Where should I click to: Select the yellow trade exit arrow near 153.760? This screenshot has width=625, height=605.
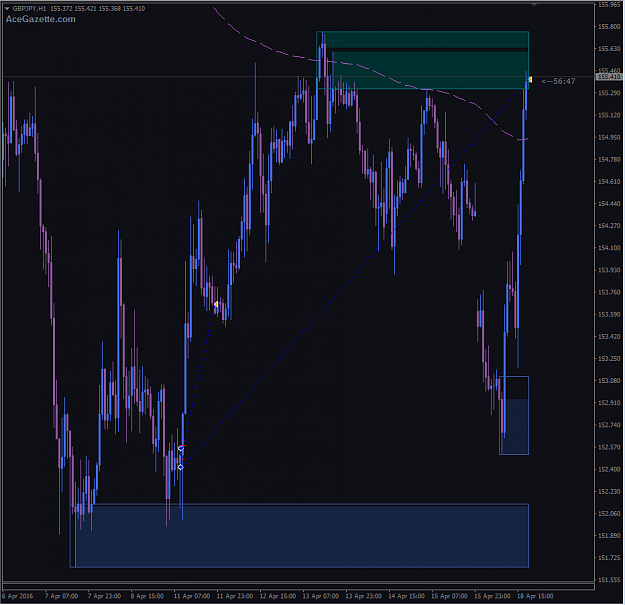point(216,304)
